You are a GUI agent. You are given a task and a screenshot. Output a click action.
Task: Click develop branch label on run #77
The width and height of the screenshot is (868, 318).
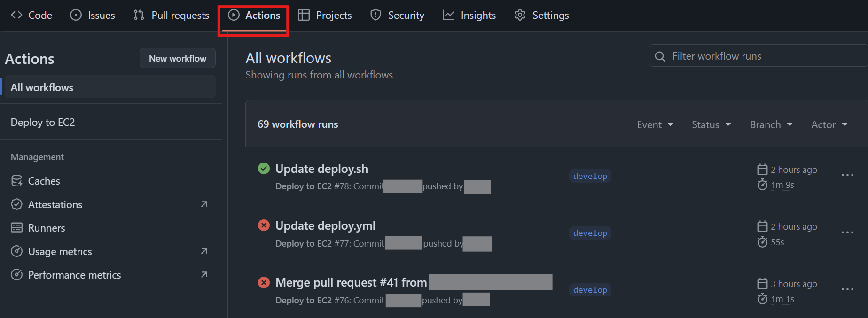point(590,233)
